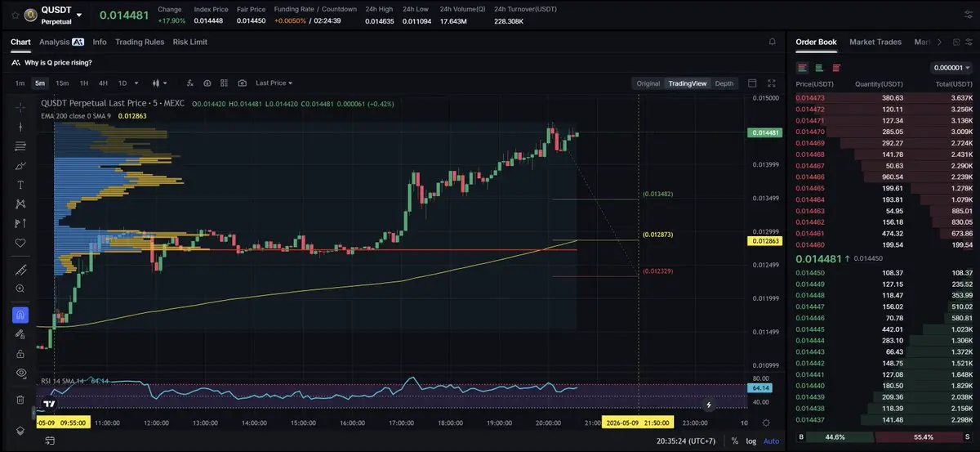The width and height of the screenshot is (980, 452).
Task: Select the ruler measure tool
Action: point(20,270)
